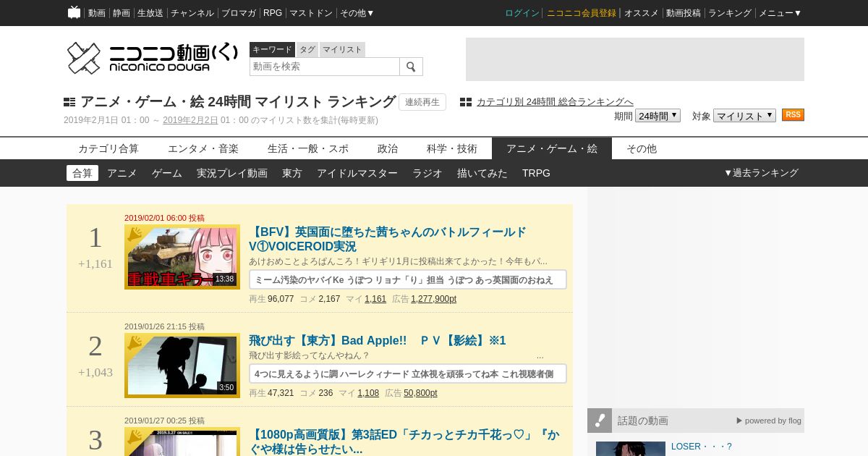Open 静画 in top navigation
Viewport: 868px width, 456px height.
click(x=122, y=13)
